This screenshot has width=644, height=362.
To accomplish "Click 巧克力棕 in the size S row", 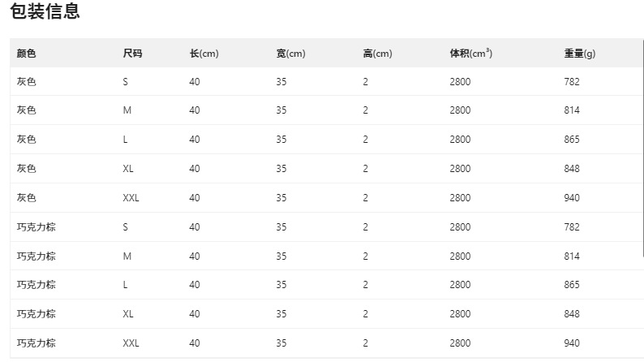I will click(x=36, y=227).
